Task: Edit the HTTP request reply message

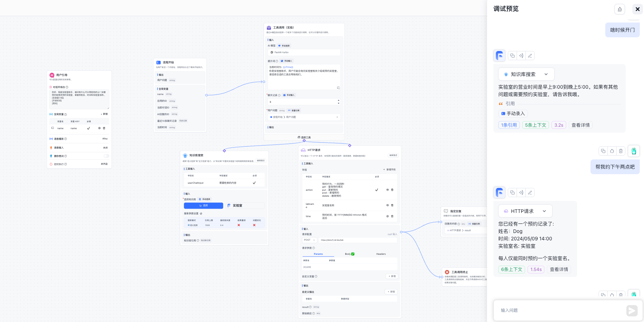Action: [530, 192]
